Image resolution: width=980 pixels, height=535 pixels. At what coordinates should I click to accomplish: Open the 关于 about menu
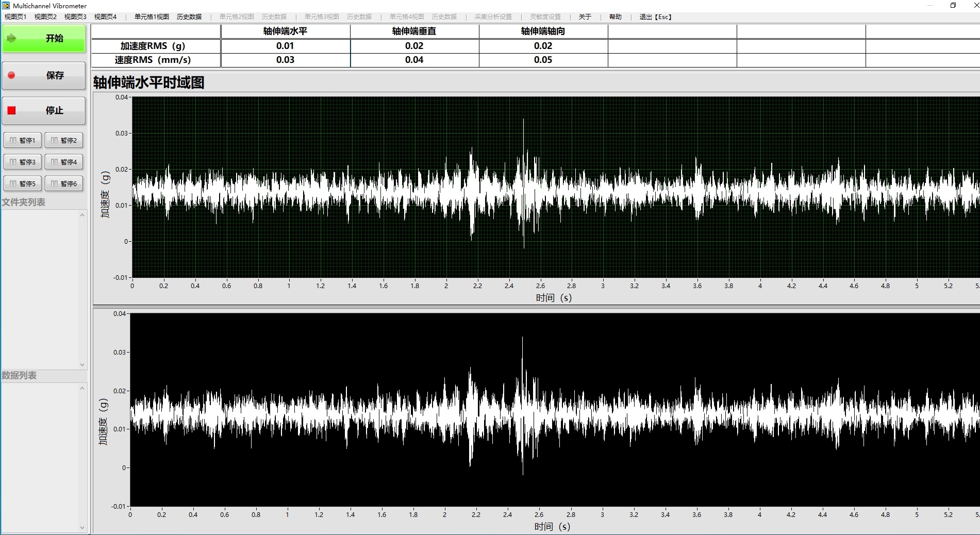585,17
